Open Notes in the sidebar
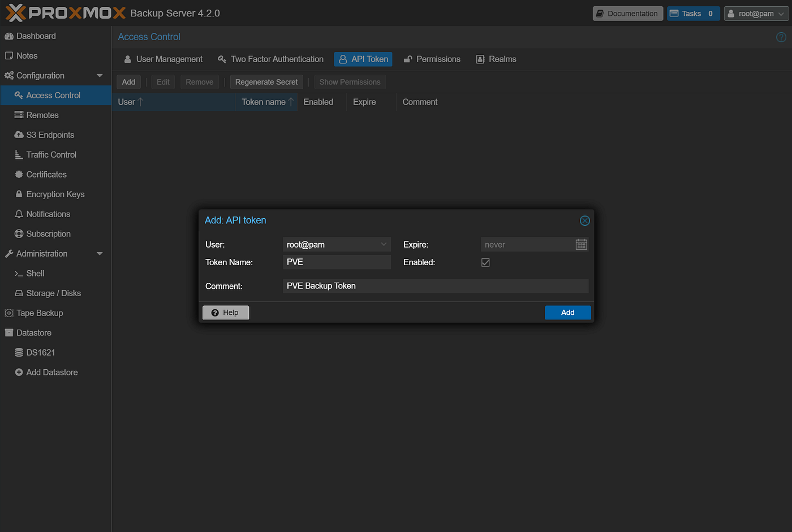The height and width of the screenshot is (532, 792). point(55,56)
